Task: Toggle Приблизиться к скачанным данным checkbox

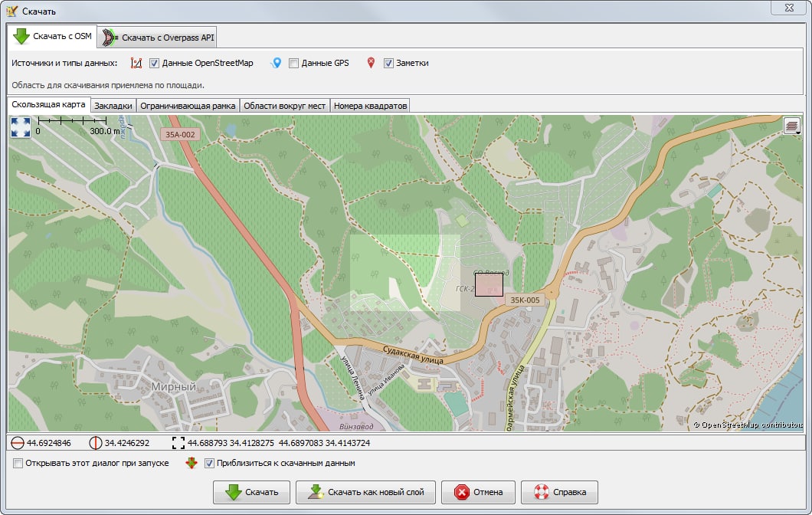Action: point(209,463)
